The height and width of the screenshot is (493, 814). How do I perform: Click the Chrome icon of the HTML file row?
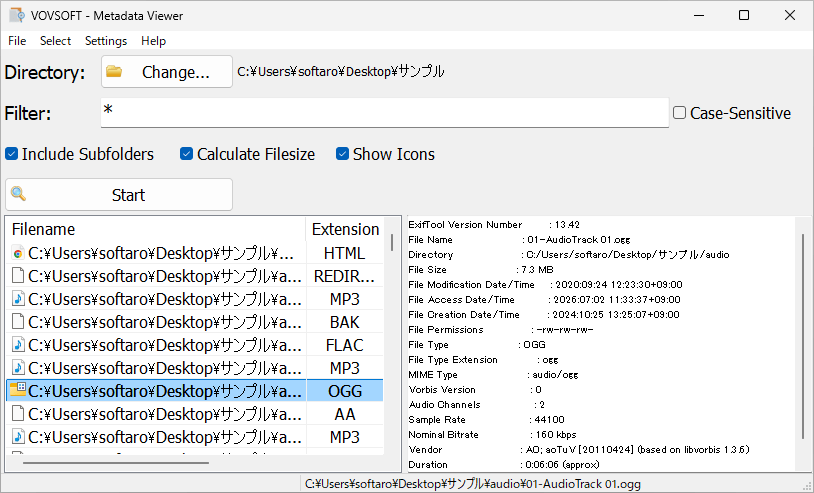[18, 253]
